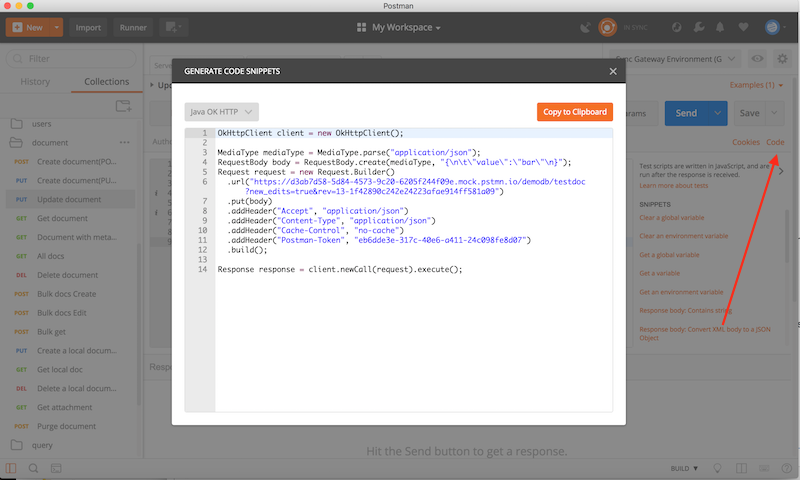Select Document with meta request
Viewport: 800px width, 480px height.
[x=70, y=237]
